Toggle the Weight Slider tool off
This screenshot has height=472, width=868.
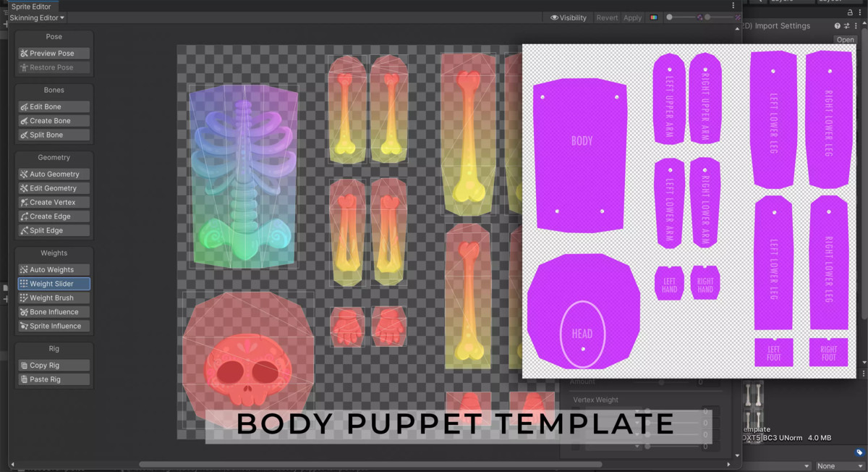pyautogui.click(x=54, y=284)
